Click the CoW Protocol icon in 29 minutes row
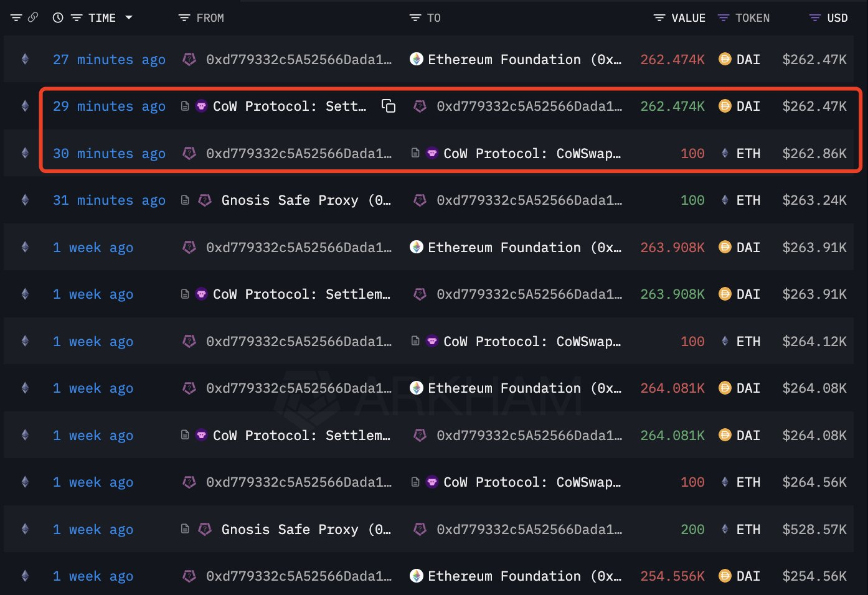868x595 pixels. click(x=201, y=106)
